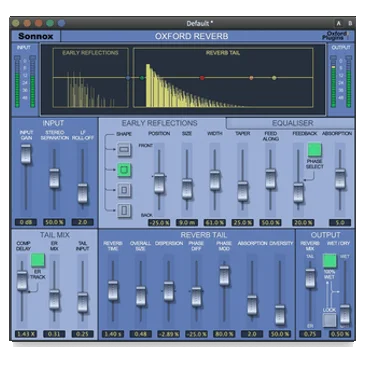
Task: Click the Overall Size value field 0.48
Action: pos(141,334)
